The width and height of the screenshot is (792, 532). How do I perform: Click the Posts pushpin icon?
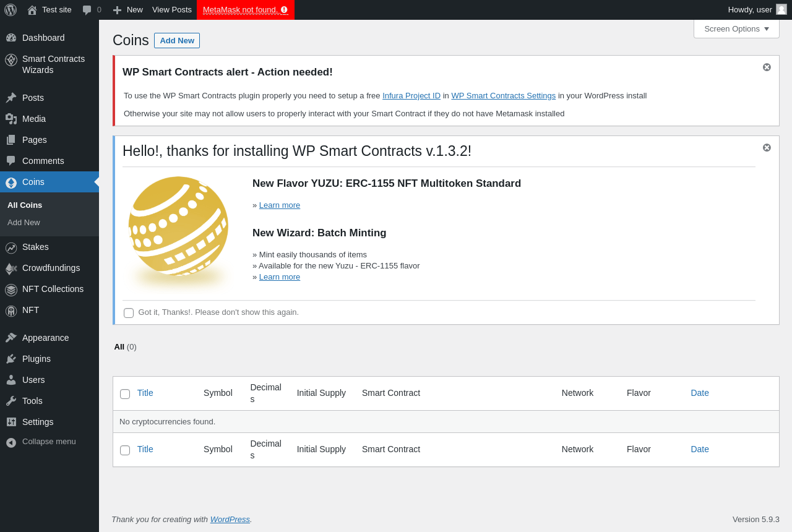coord(11,98)
